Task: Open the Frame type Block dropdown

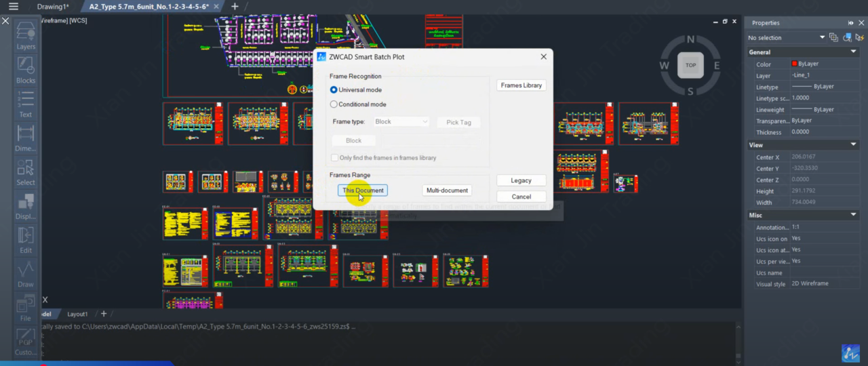Action: (x=401, y=122)
